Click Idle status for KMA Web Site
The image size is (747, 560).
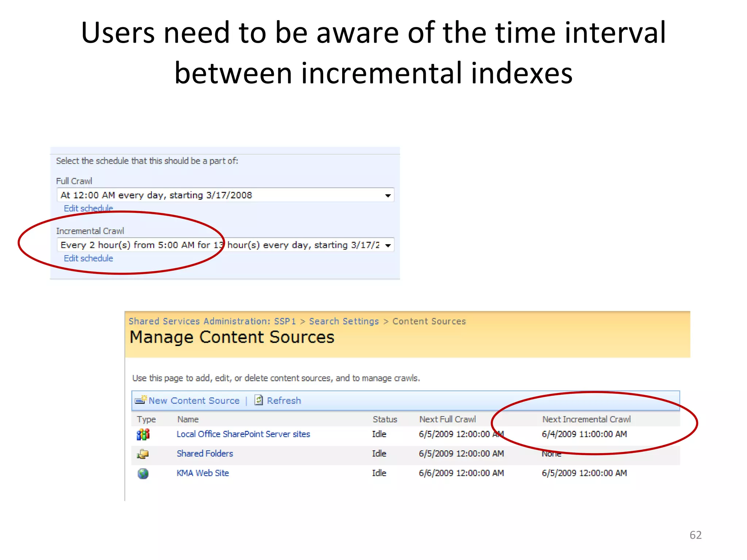(x=379, y=473)
